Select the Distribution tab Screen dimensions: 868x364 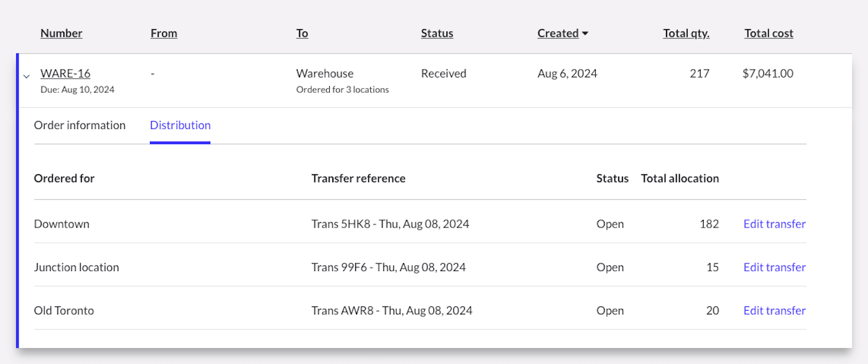(180, 125)
